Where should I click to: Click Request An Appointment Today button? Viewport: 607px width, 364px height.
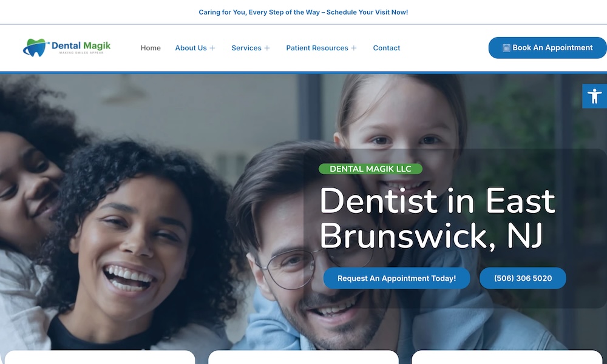coord(396,278)
